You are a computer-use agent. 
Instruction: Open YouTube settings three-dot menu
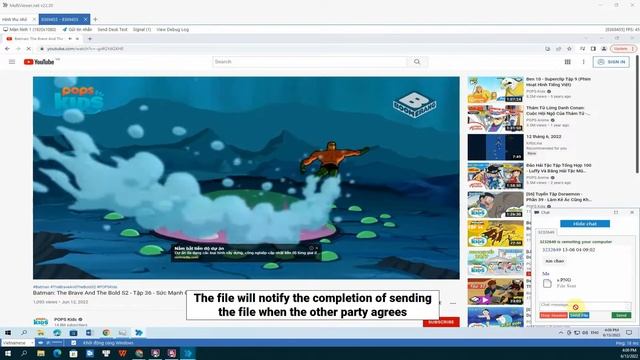(583, 62)
